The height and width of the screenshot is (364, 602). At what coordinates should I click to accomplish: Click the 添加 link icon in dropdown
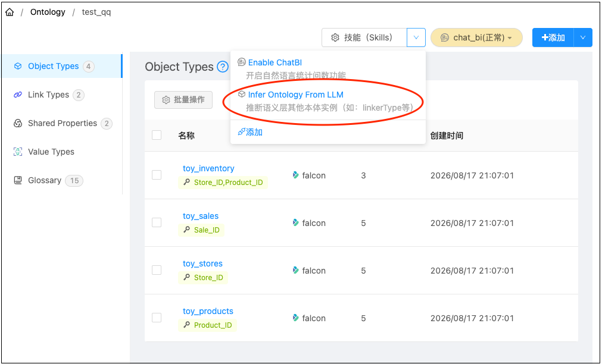click(x=242, y=132)
